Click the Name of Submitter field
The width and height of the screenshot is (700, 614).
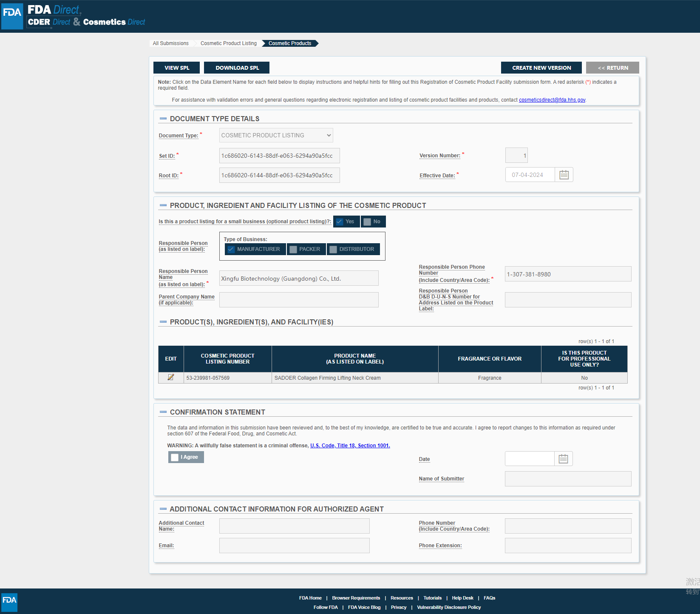(x=567, y=479)
